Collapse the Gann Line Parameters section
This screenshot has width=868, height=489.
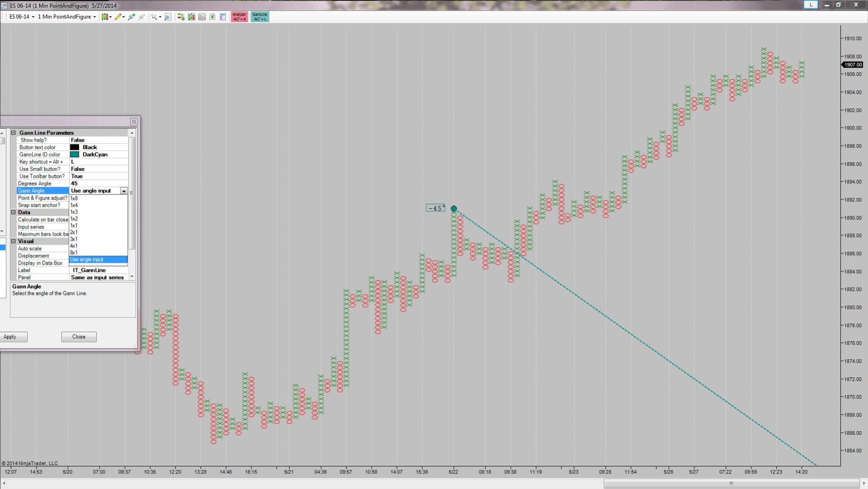click(x=14, y=133)
